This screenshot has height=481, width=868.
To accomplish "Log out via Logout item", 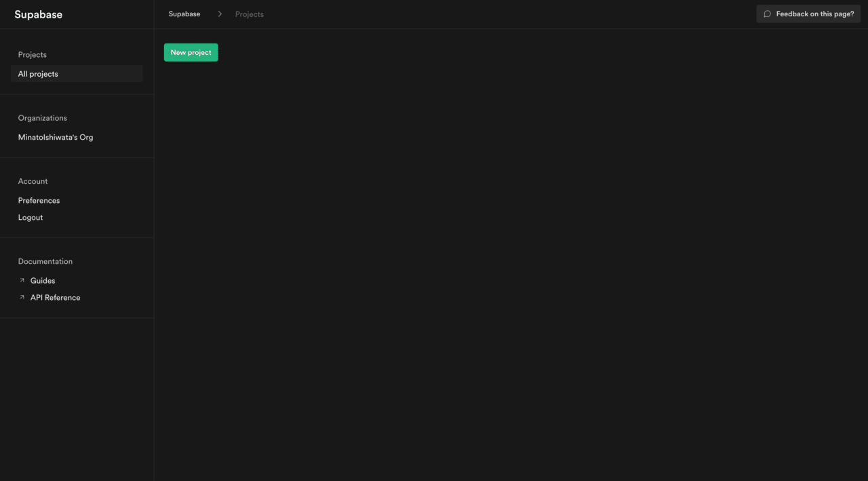I will click(x=31, y=218).
